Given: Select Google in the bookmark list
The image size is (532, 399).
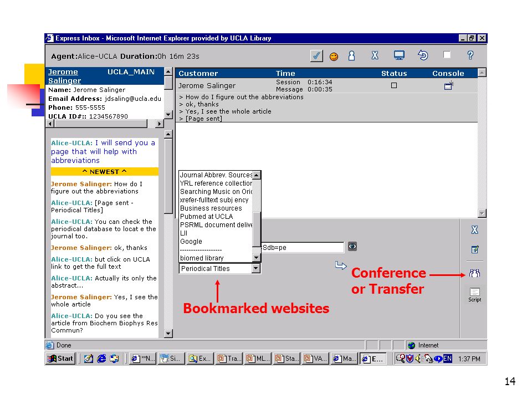Looking at the screenshot, I should coord(216,242).
